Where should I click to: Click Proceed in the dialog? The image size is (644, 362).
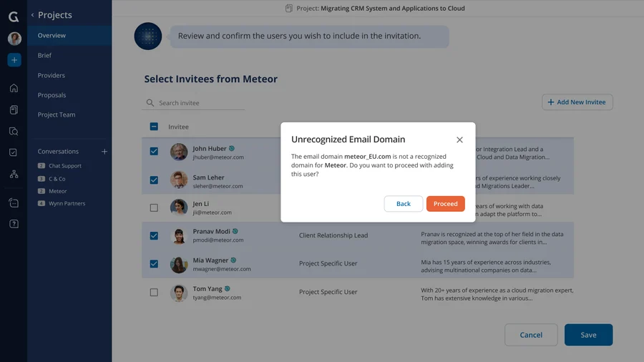(x=445, y=204)
